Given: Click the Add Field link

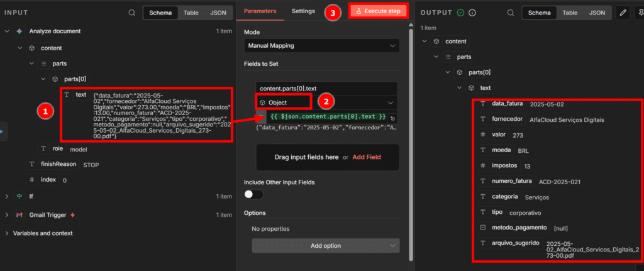Looking at the screenshot, I should pos(367,157).
